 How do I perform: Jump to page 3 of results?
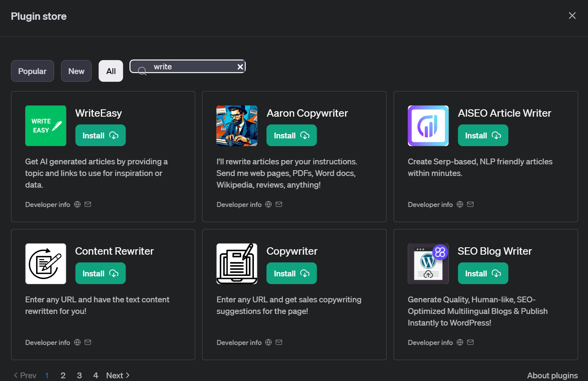click(79, 375)
